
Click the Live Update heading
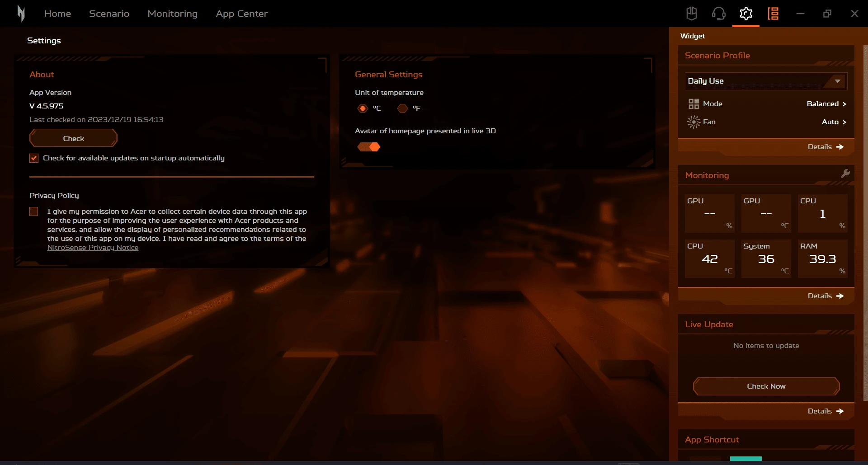pos(709,324)
